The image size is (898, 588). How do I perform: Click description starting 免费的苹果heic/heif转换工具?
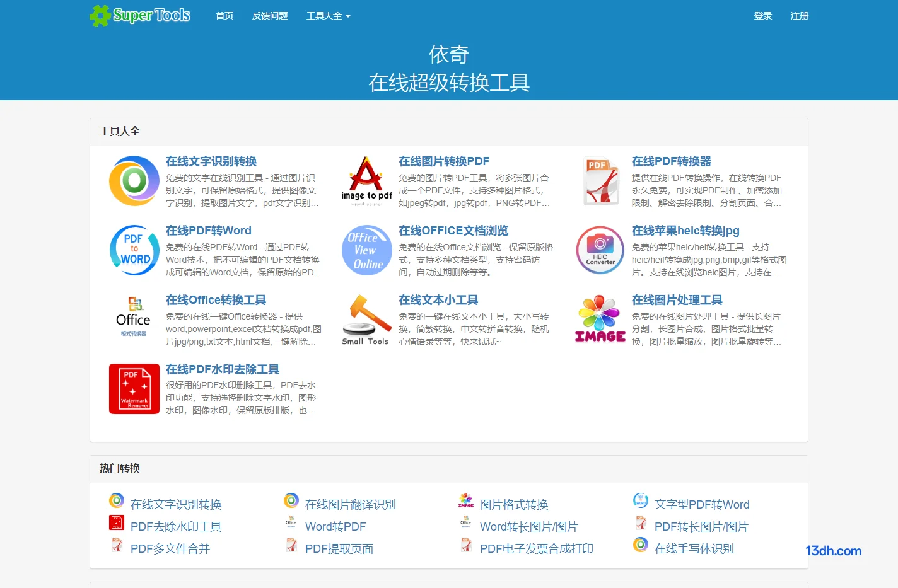[x=709, y=260]
